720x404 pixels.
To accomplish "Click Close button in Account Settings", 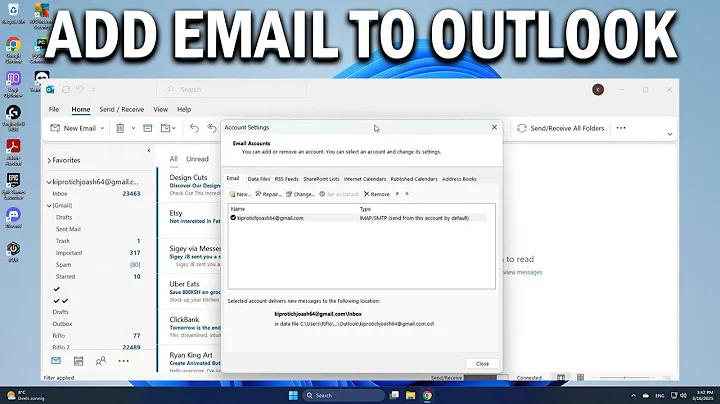I will pos(482,364).
